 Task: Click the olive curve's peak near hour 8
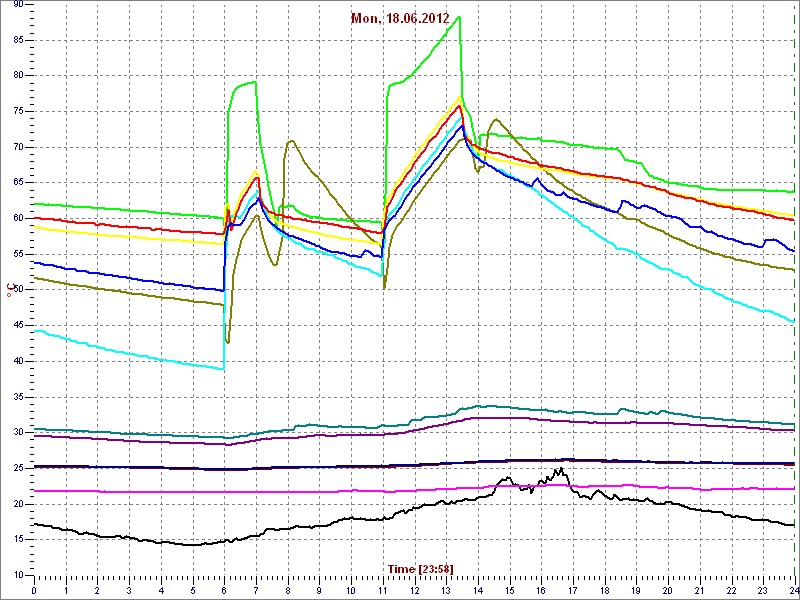pyautogui.click(x=290, y=141)
